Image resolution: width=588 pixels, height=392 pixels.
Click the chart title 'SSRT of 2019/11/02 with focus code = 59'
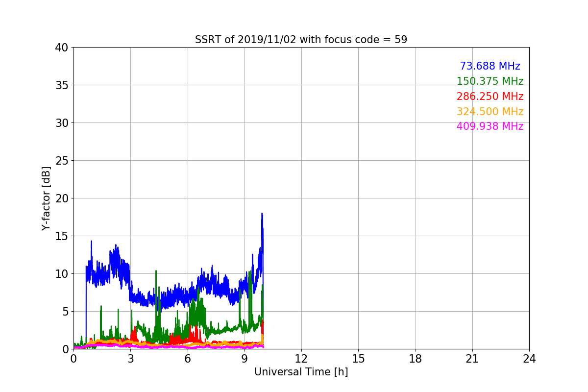(x=301, y=40)
